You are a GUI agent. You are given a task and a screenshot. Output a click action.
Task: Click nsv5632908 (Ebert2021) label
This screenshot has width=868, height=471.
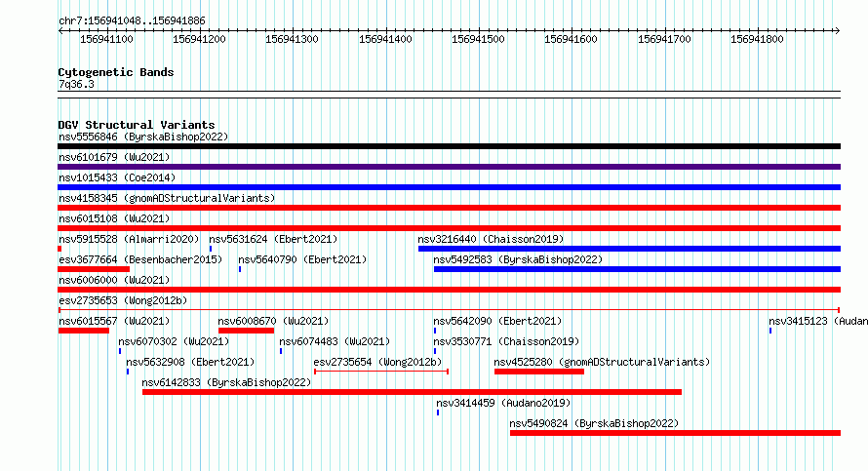tap(190, 362)
